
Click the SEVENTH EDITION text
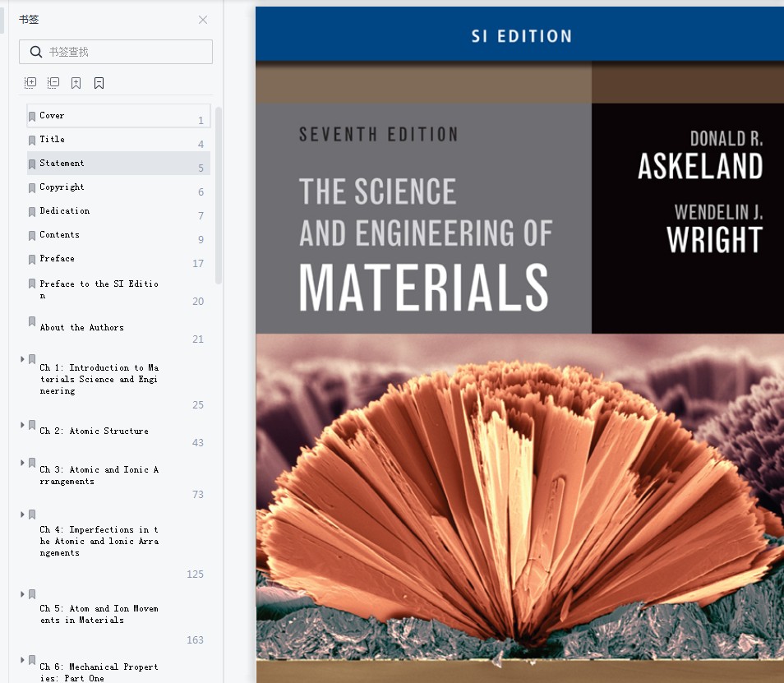[x=378, y=135]
